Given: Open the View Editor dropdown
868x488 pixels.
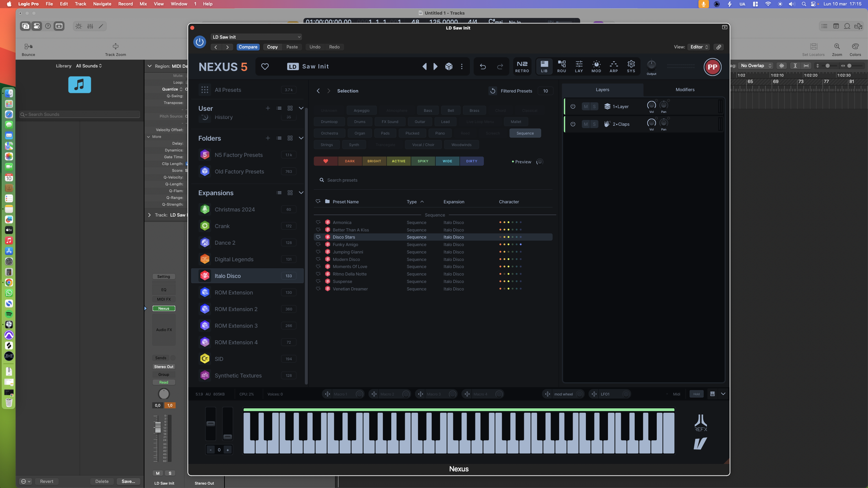Looking at the screenshot, I should (699, 47).
